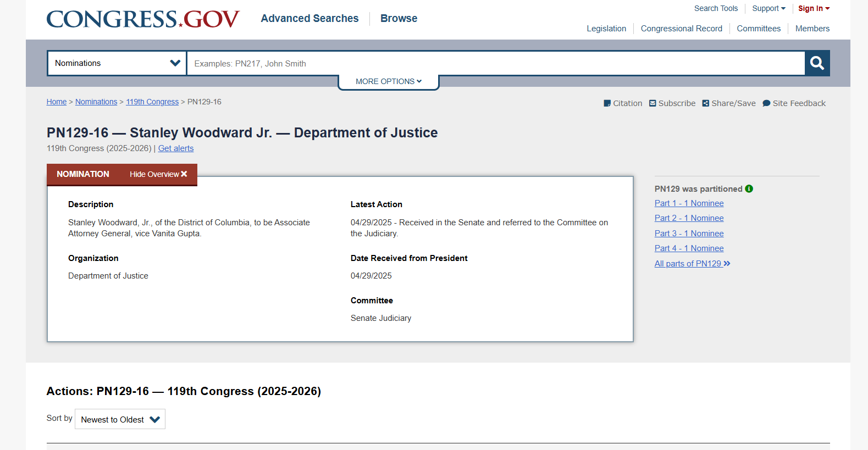Click the 119th Congress breadcrumb link
The width and height of the screenshot is (868, 450).
[152, 102]
